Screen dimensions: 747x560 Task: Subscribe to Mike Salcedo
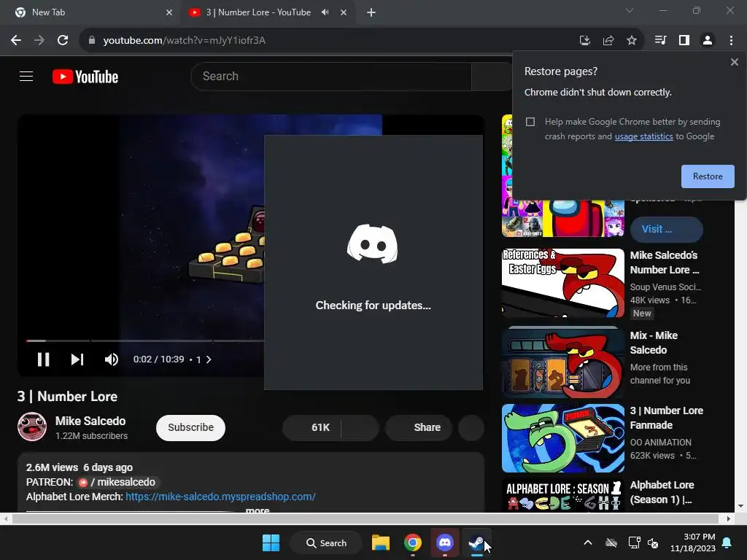click(x=190, y=427)
